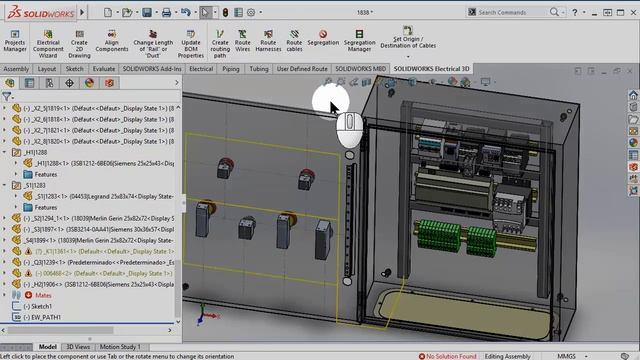Create a new document from toolbar
The image size is (640, 360).
(x=108, y=13)
